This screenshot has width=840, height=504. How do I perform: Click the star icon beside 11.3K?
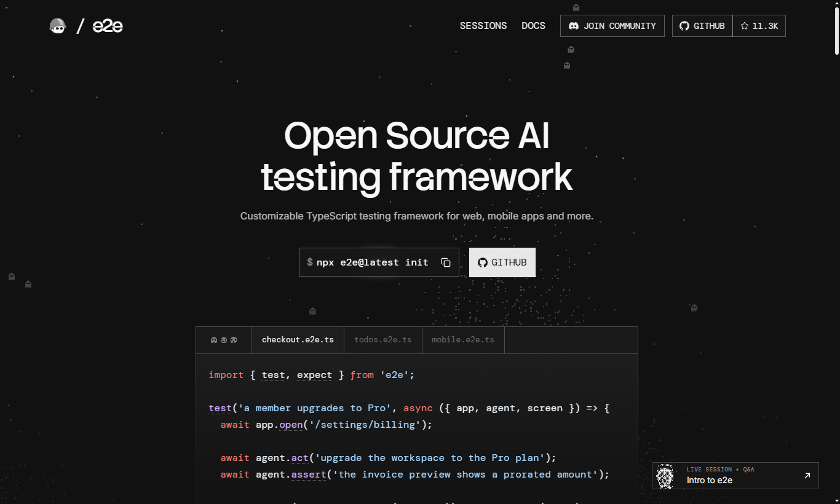(x=745, y=26)
